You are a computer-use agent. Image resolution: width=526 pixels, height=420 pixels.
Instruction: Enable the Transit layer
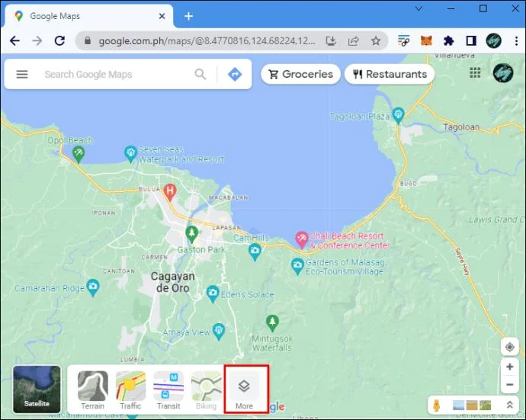click(x=168, y=390)
